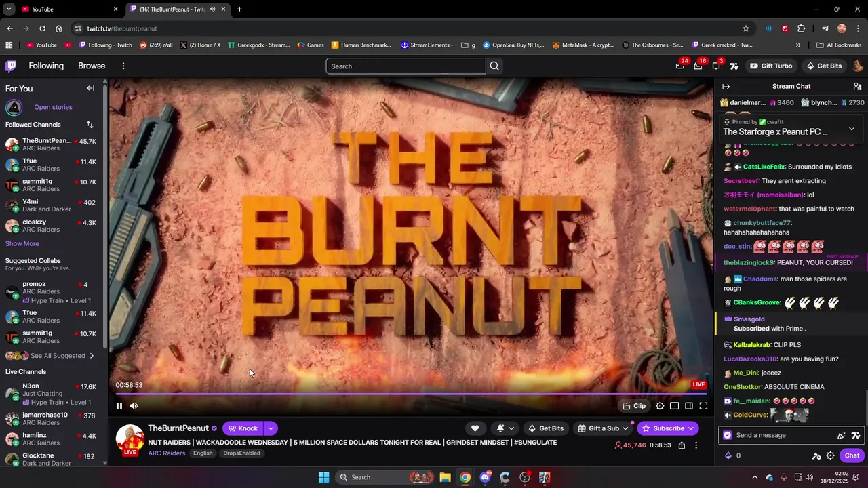Bookmark this page with the star icon

(x=746, y=28)
